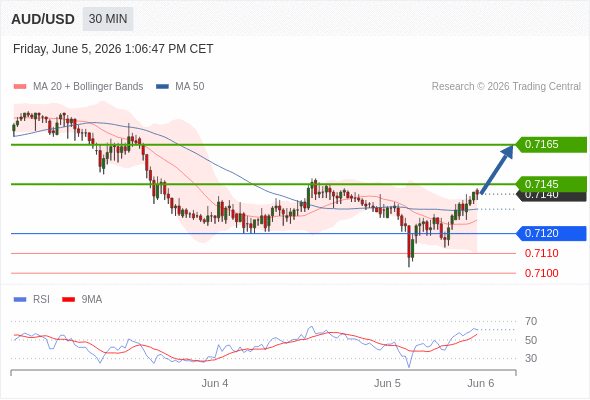The height and width of the screenshot is (400, 590).
Task: Click the 0.7110 support level text
Action: (x=541, y=253)
